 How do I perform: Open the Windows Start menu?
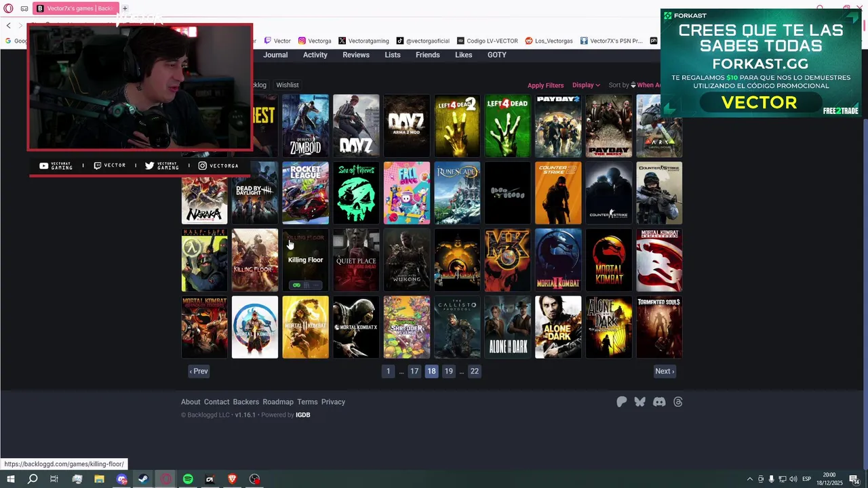click(x=10, y=479)
